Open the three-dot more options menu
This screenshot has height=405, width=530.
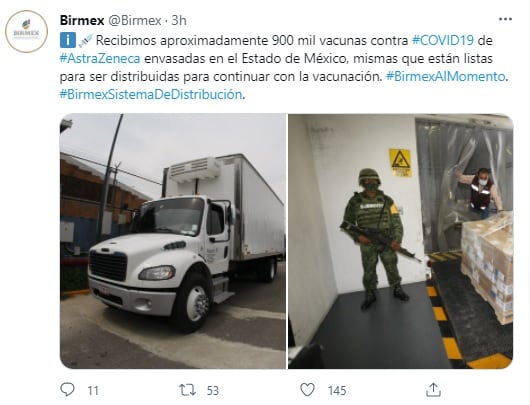click(505, 19)
